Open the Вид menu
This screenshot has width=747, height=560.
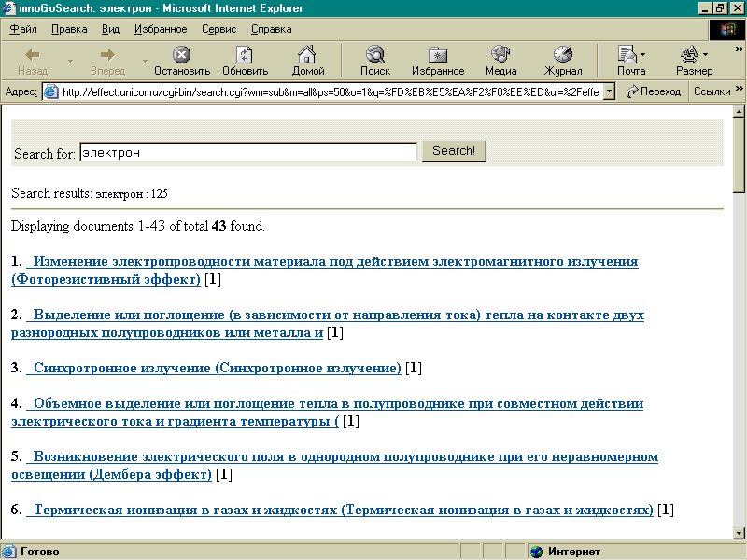[110, 29]
